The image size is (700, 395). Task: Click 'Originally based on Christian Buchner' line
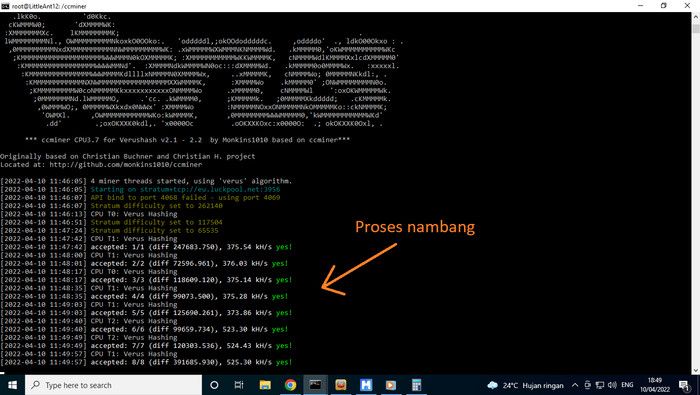click(128, 157)
